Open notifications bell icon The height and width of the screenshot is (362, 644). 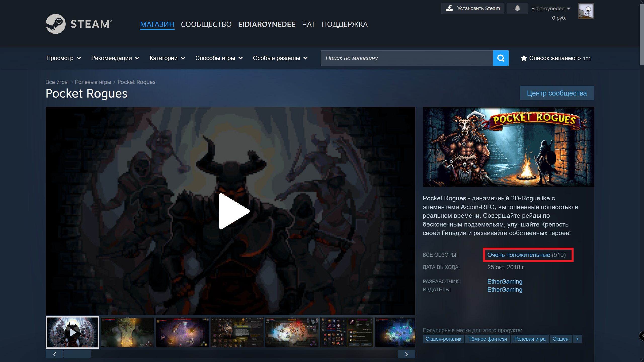pos(517,8)
